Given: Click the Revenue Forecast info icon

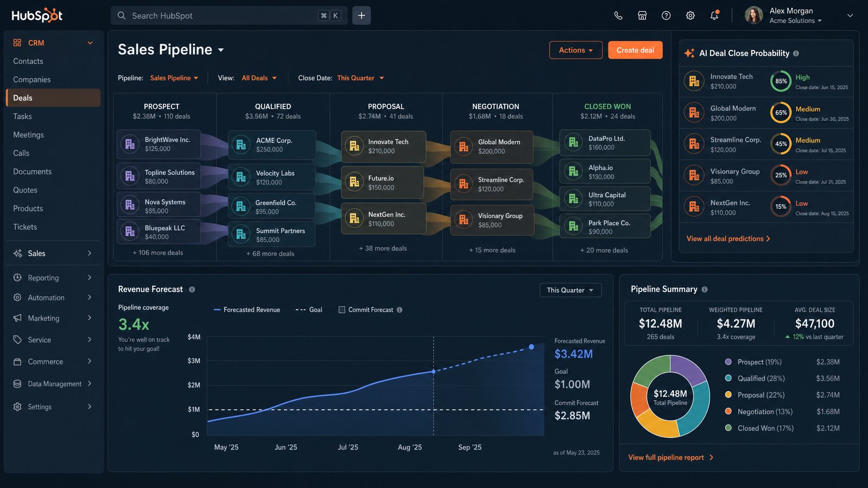Looking at the screenshot, I should click(192, 290).
